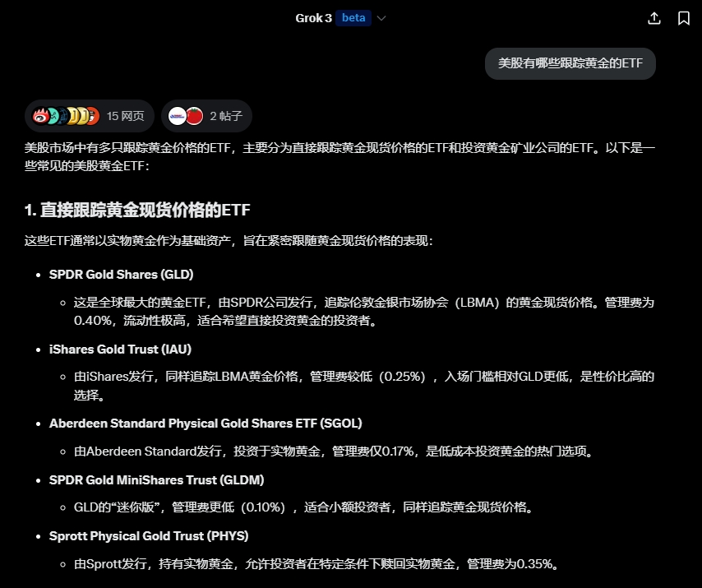Click the user message bubble 美股有哪些跟踪黄金的ETF
The image size is (702, 588).
(x=570, y=63)
